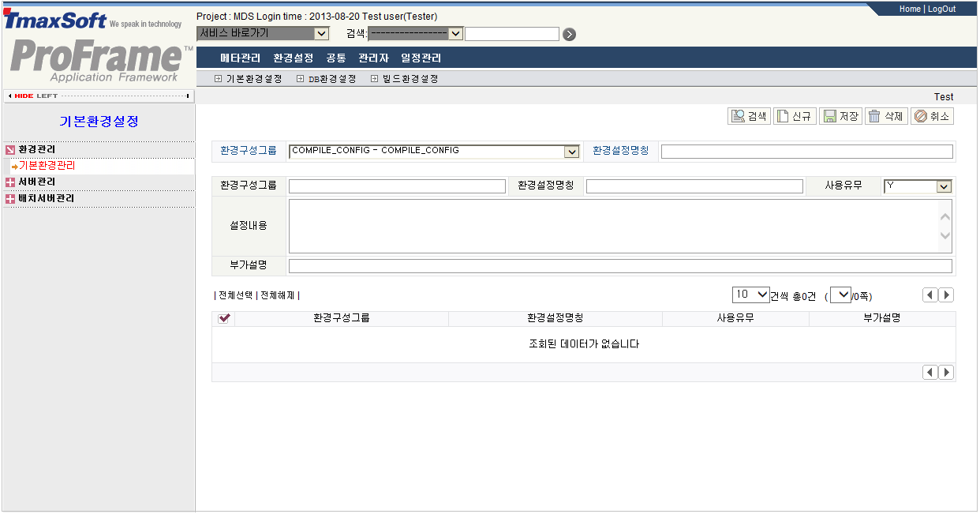Toggle the select-all checkbox in table header

[224, 318]
